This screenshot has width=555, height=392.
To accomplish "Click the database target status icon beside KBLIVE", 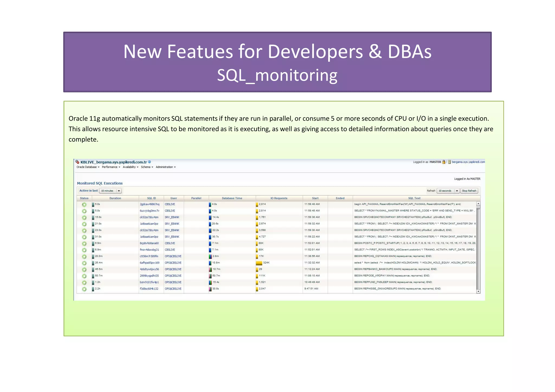I will [x=77, y=162].
